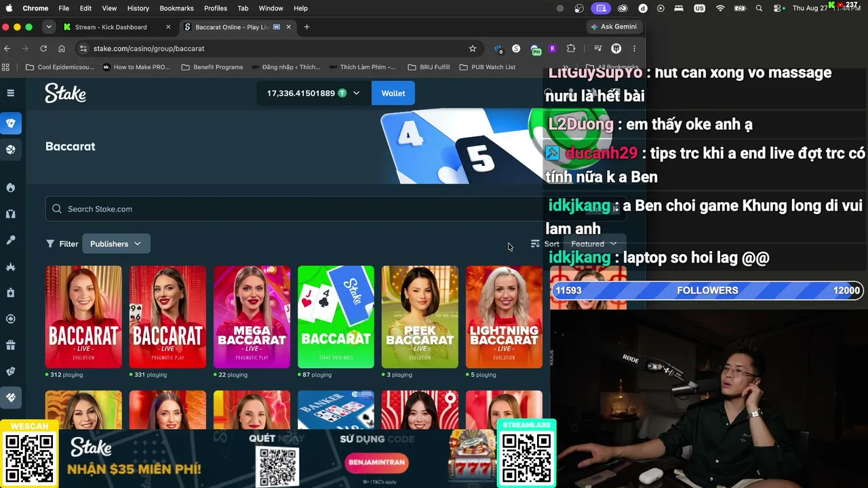This screenshot has width=868, height=488.
Task: Click Ask Gemini button
Action: (x=614, y=27)
